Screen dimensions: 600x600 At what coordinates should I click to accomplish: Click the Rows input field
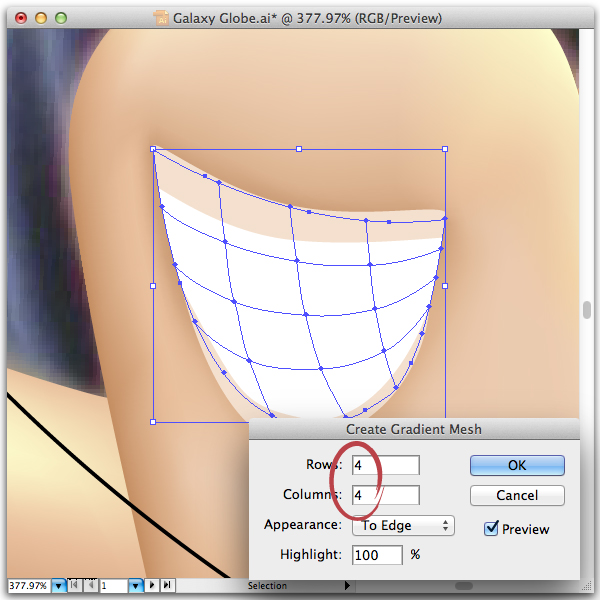tap(386, 465)
